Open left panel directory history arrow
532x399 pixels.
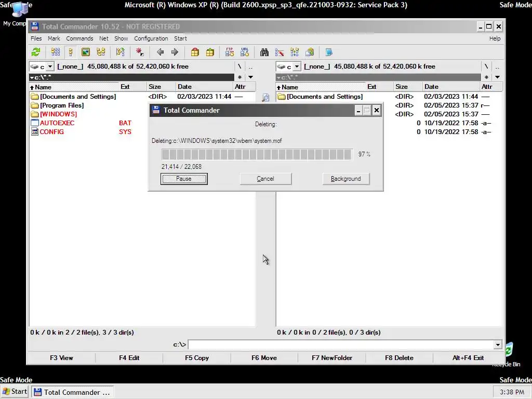pyautogui.click(x=250, y=77)
